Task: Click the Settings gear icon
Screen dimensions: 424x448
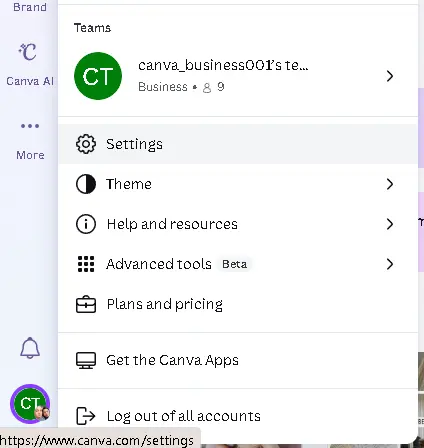Action: click(x=86, y=144)
